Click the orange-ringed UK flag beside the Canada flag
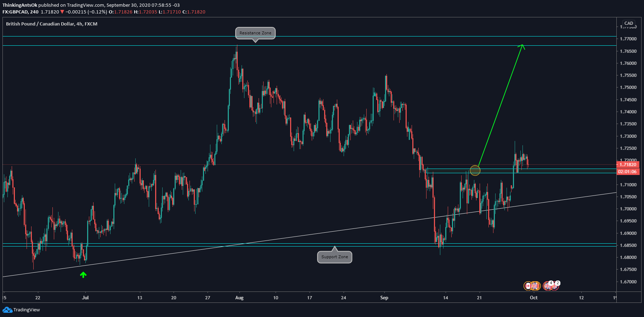The height and width of the screenshot is (317, 644). click(535, 286)
